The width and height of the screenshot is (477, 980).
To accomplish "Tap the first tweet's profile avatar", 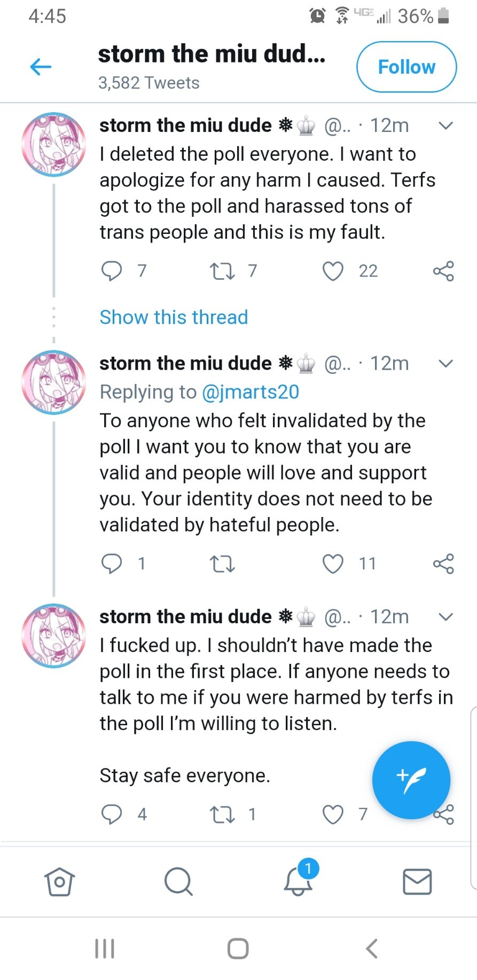I will pyautogui.click(x=53, y=144).
